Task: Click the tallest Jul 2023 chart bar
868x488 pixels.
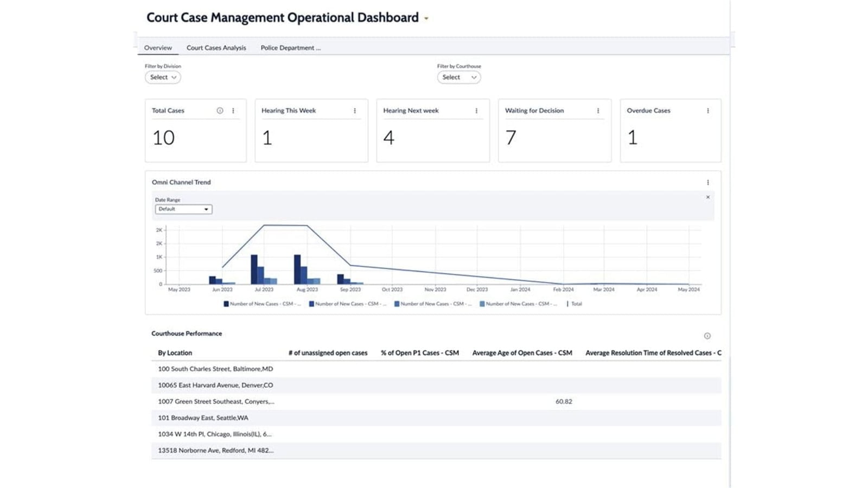Action: (x=254, y=269)
